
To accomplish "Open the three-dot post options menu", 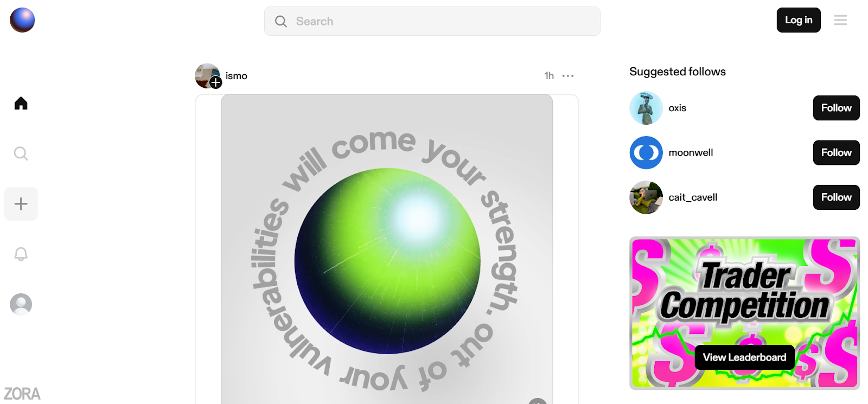I will (x=568, y=76).
